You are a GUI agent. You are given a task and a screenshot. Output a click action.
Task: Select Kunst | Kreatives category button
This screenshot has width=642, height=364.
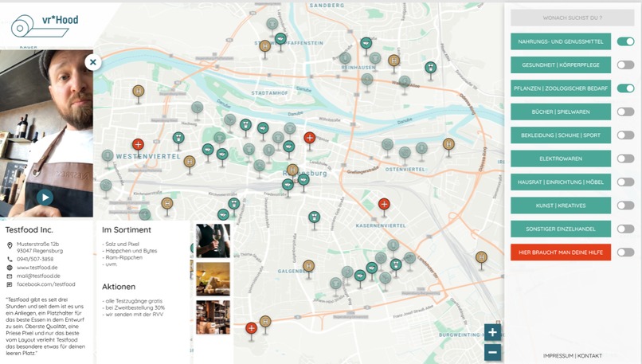click(561, 205)
